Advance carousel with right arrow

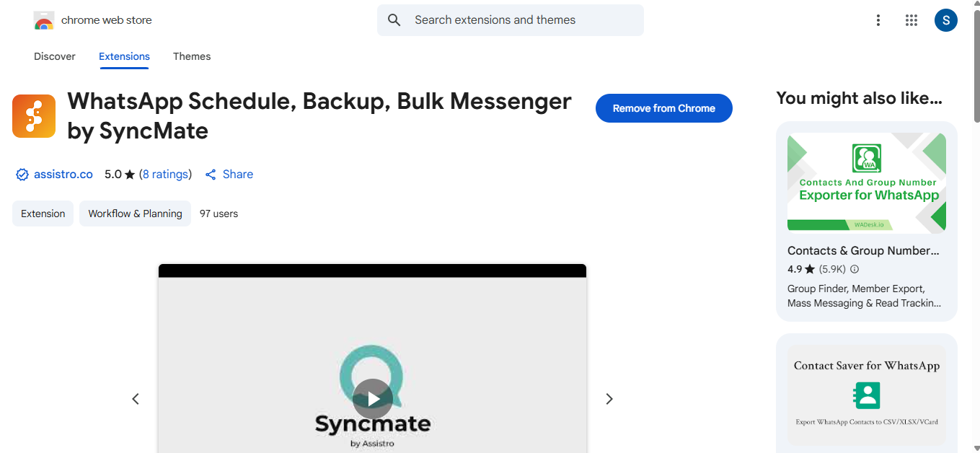(x=609, y=398)
